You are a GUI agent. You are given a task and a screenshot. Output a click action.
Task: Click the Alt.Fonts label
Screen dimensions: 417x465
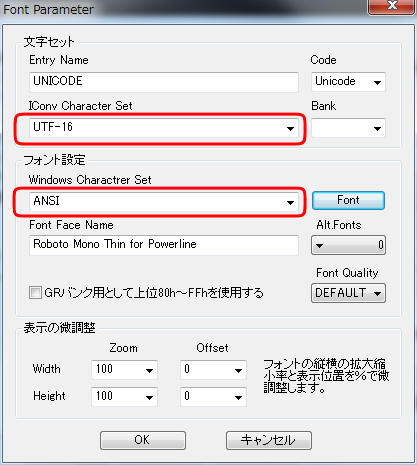[339, 225]
